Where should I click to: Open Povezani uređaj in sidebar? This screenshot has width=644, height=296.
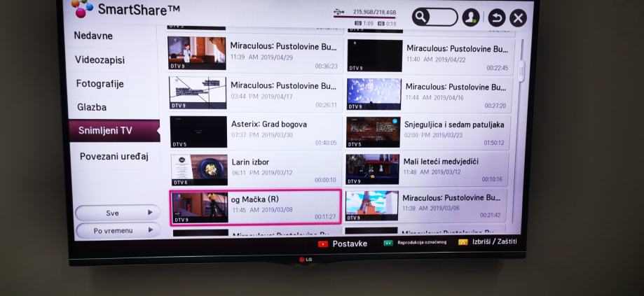click(x=114, y=156)
